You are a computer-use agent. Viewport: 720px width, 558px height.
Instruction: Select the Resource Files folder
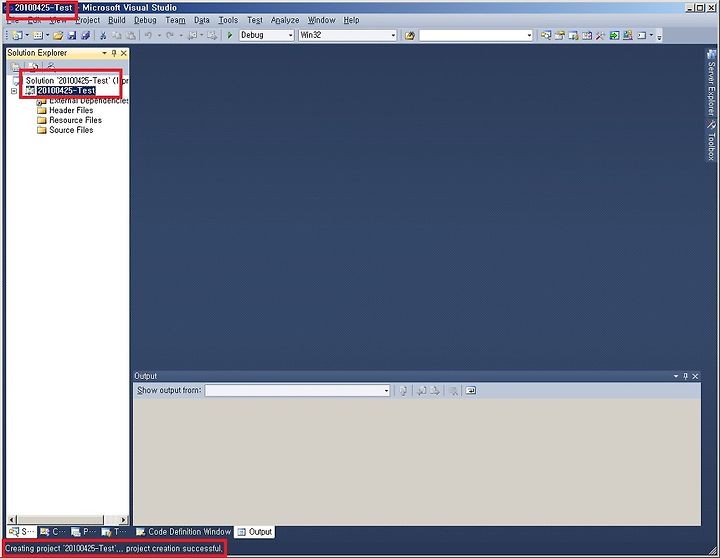[69, 120]
